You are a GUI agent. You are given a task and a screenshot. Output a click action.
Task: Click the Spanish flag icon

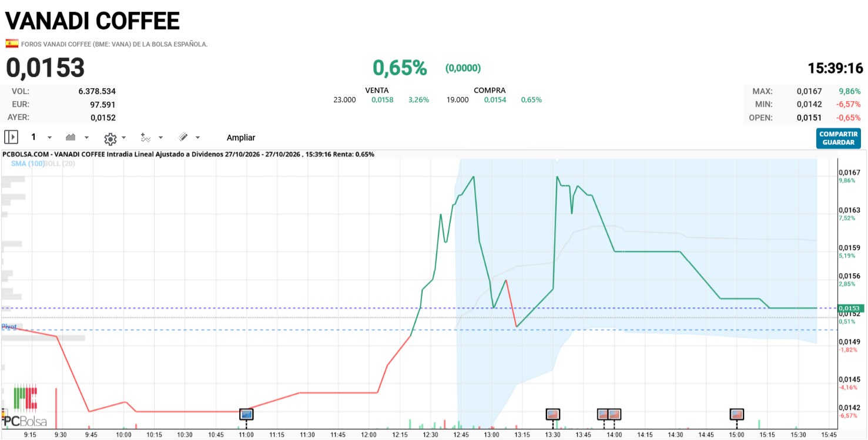click(12, 43)
